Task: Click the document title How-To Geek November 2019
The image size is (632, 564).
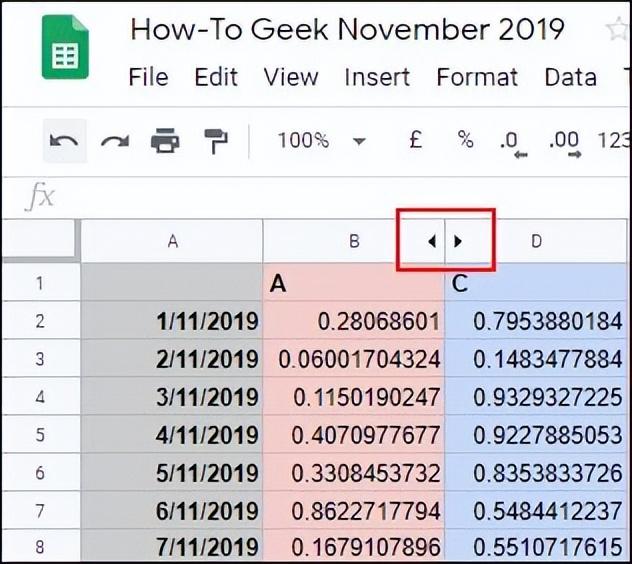Action: (347, 29)
